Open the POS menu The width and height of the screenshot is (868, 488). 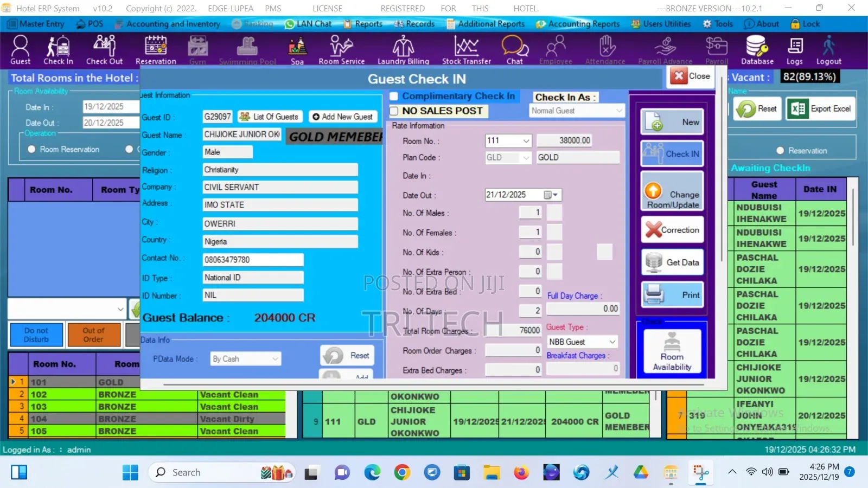[x=90, y=24]
